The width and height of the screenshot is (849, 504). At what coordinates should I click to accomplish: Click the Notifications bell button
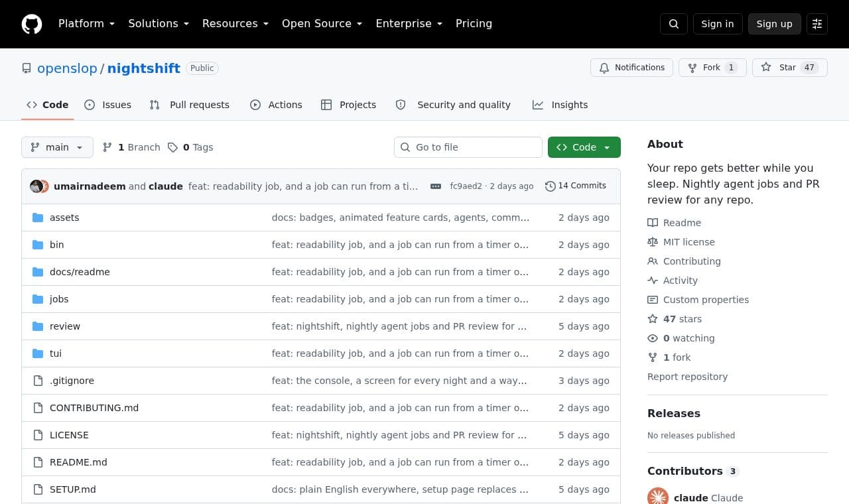click(x=632, y=68)
